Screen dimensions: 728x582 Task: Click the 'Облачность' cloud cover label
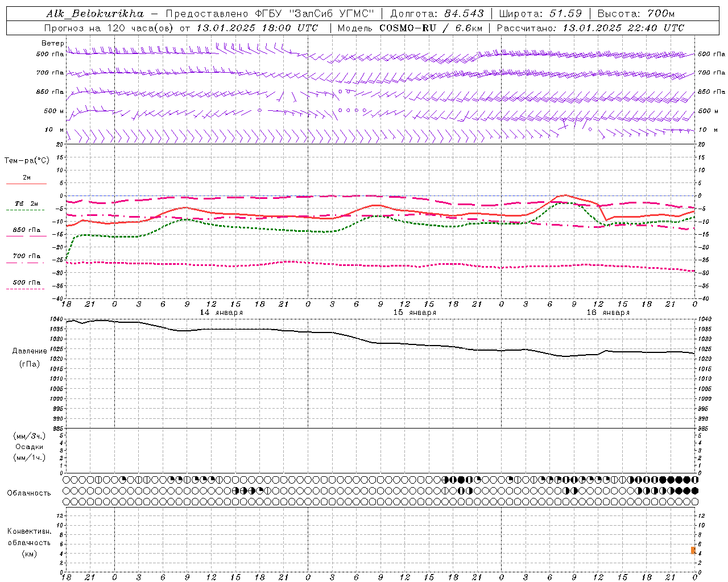(x=29, y=493)
